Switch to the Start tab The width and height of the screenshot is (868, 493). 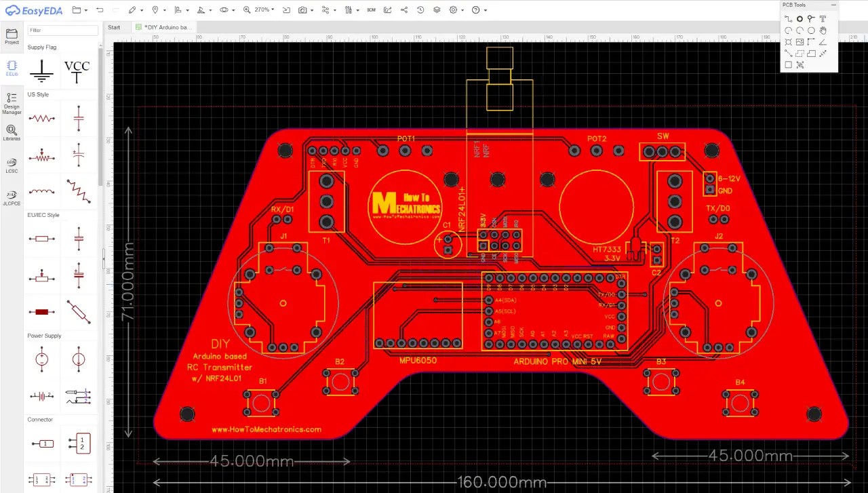(113, 27)
